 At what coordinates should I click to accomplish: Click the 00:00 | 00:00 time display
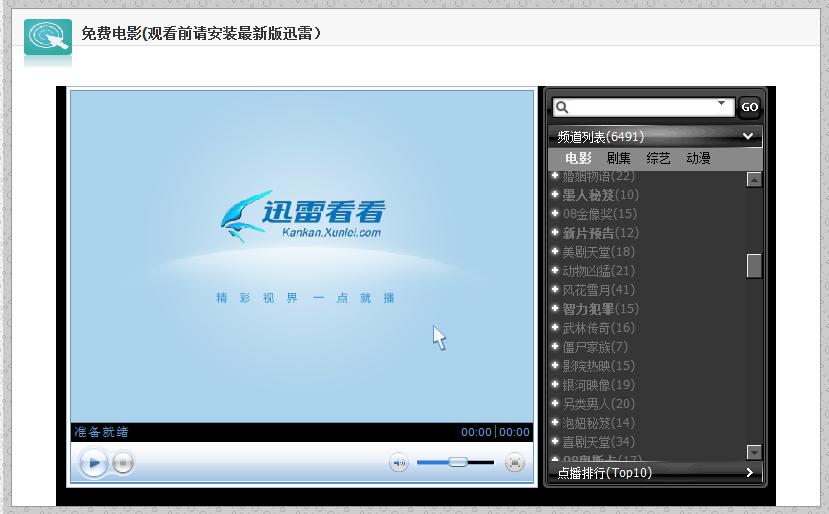click(x=495, y=432)
